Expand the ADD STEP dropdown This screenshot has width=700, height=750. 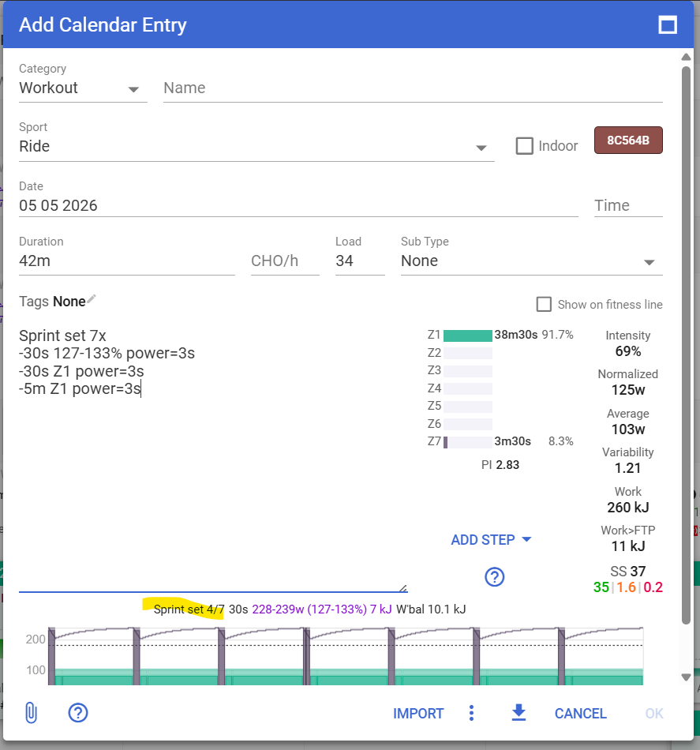click(x=491, y=540)
